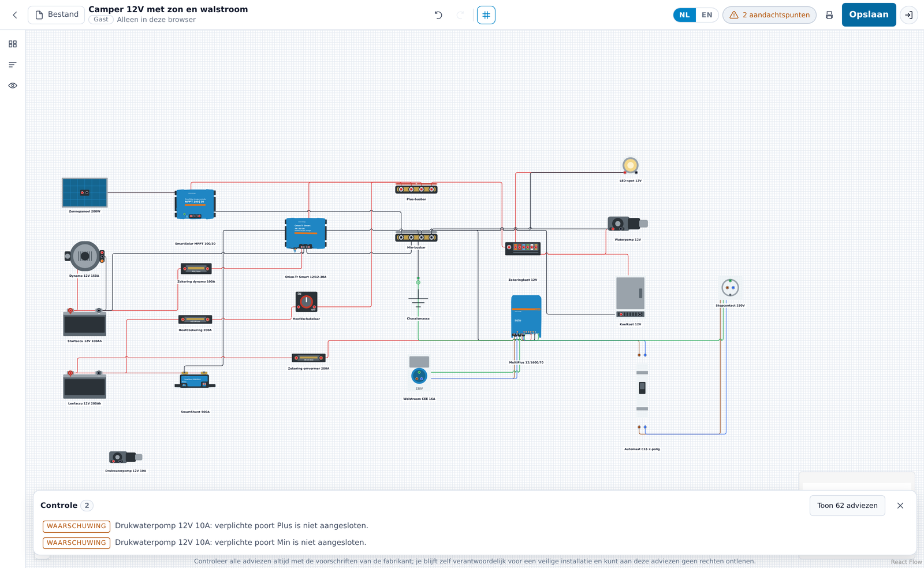The width and height of the screenshot is (924, 568).
Task: Select the Hoofdschakelaar switch
Action: click(x=306, y=302)
